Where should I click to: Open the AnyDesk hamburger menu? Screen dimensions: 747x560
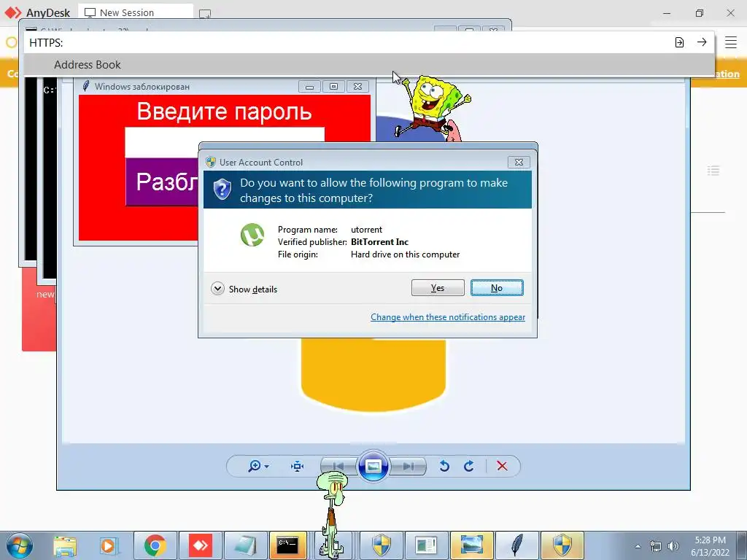(731, 42)
